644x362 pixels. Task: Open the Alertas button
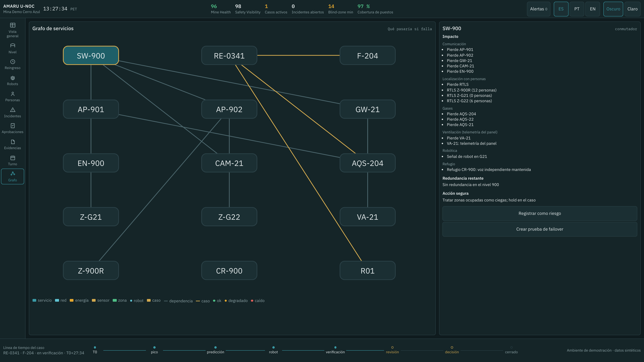(x=538, y=9)
